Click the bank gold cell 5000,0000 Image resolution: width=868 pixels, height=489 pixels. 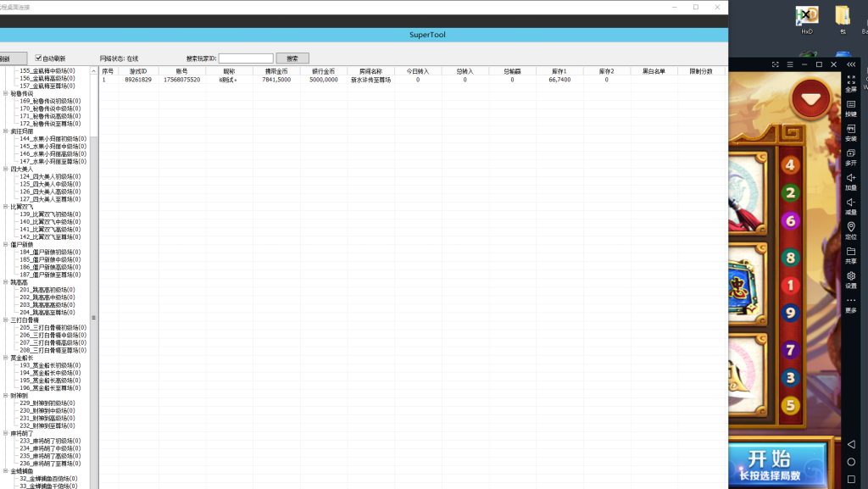point(323,80)
